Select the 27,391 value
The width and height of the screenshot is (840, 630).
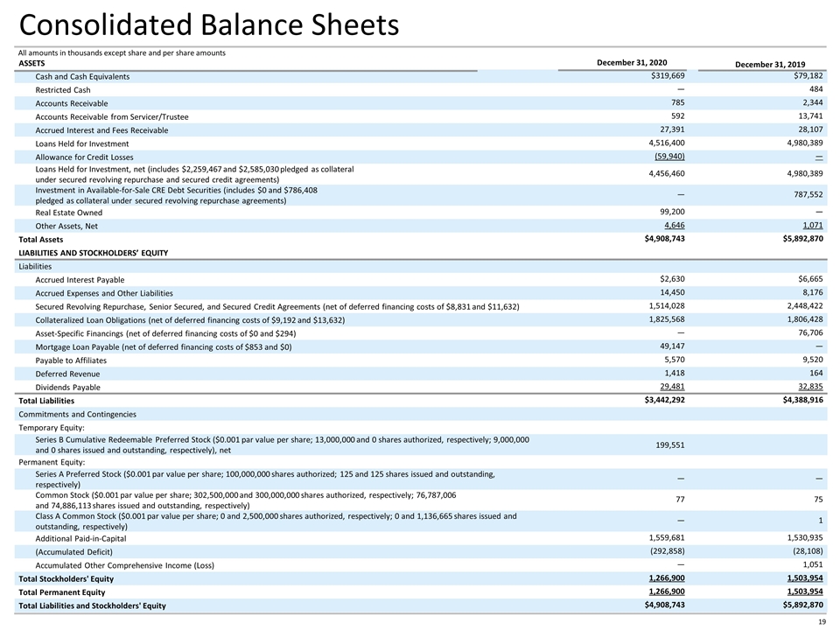pyautogui.click(x=672, y=129)
